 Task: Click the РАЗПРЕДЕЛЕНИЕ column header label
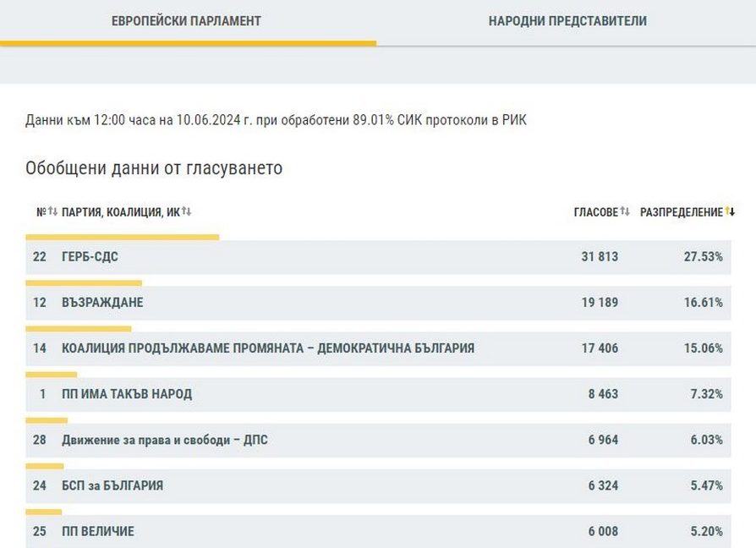tap(681, 212)
